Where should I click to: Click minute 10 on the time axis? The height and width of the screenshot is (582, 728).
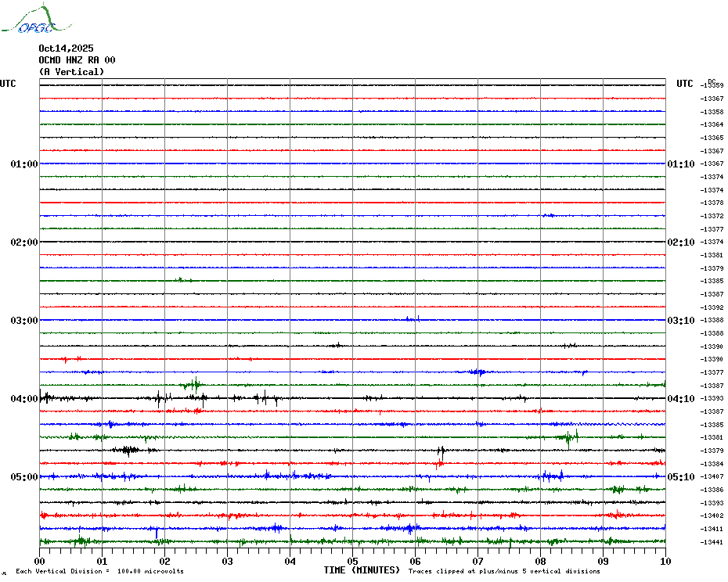pyautogui.click(x=665, y=561)
